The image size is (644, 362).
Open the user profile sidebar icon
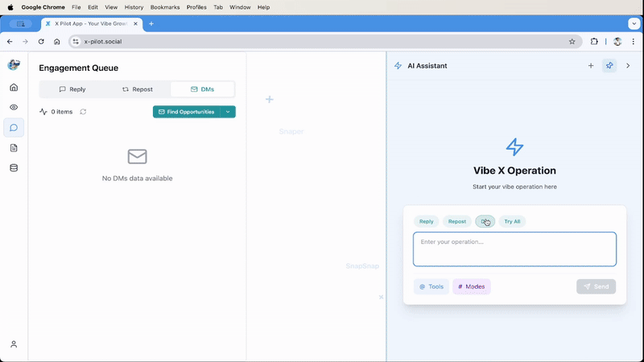click(14, 344)
